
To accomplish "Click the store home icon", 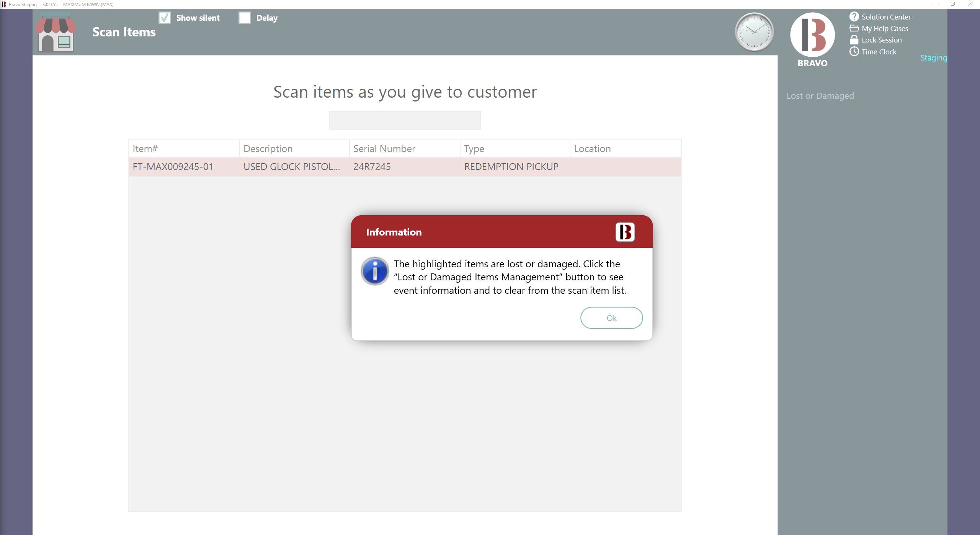I will coord(56,33).
